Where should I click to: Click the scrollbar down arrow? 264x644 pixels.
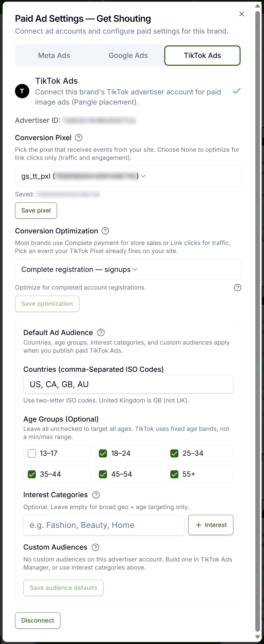258,637
